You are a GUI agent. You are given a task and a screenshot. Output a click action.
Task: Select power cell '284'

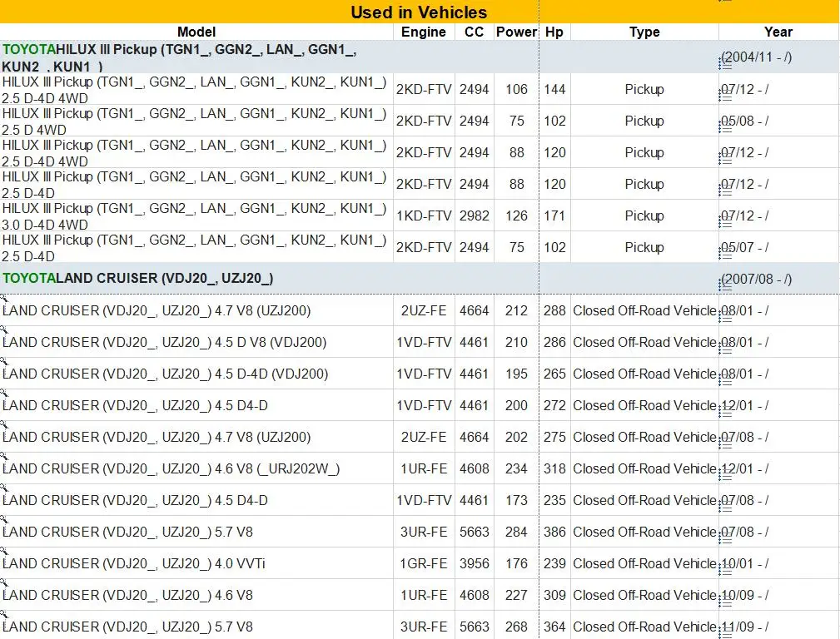click(516, 532)
